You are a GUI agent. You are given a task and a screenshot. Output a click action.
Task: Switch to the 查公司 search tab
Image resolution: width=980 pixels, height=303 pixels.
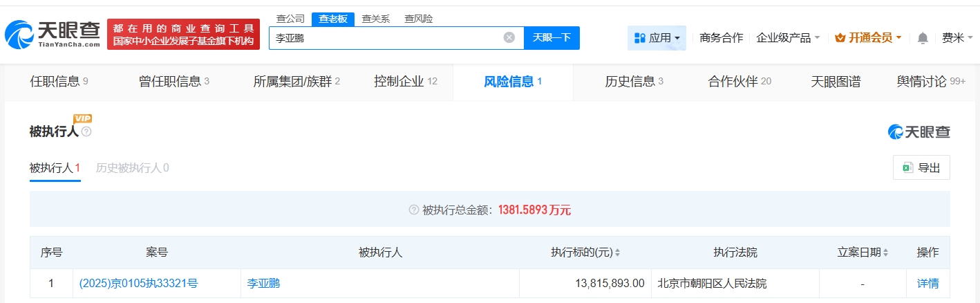290,19
